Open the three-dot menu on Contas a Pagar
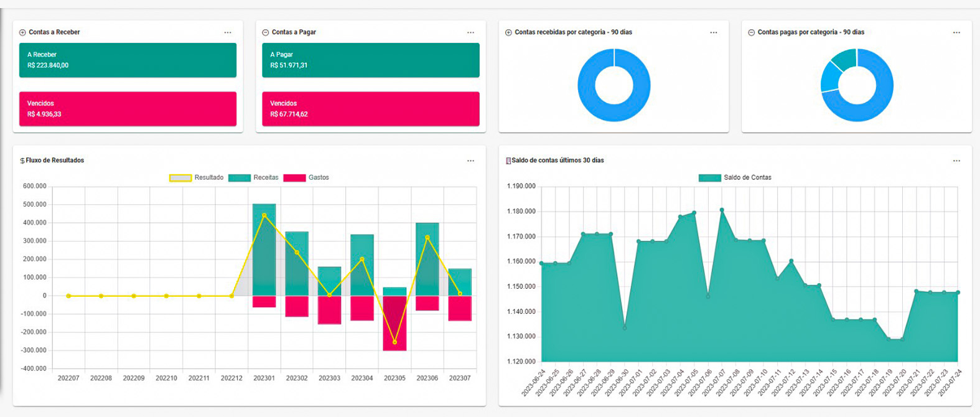 (x=470, y=32)
